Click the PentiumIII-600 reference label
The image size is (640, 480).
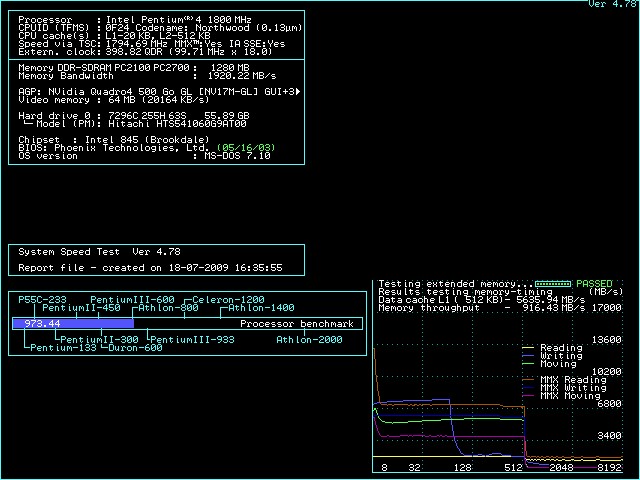[x=132, y=300]
